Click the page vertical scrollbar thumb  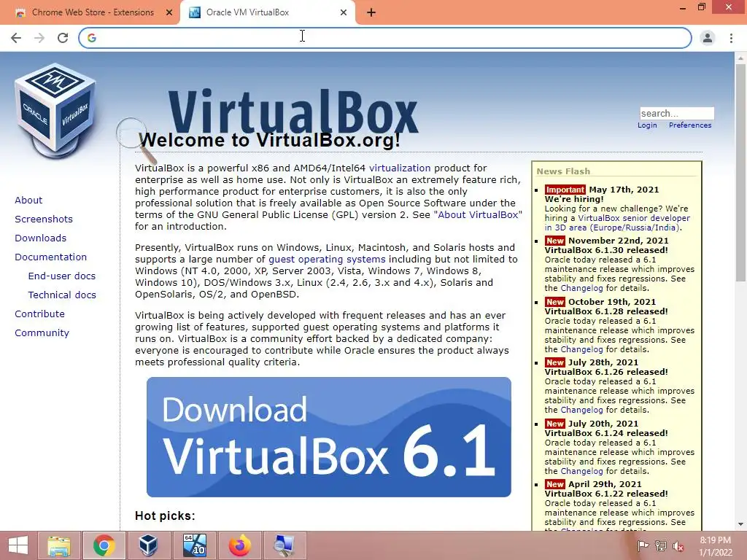(x=740, y=172)
